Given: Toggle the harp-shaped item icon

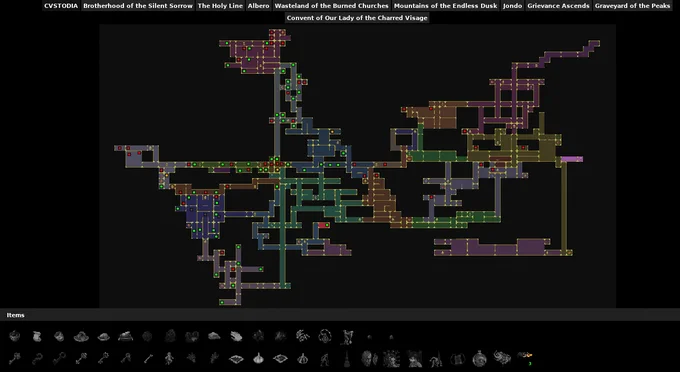Looking at the screenshot, I should coord(348,336).
